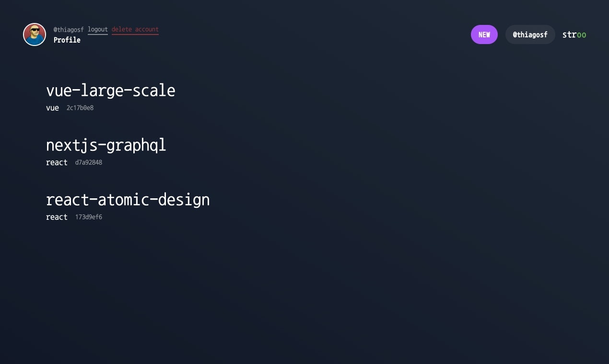Image resolution: width=609 pixels, height=364 pixels.
Task: Click the vue tag under vue-large-scale
Action: [52, 108]
